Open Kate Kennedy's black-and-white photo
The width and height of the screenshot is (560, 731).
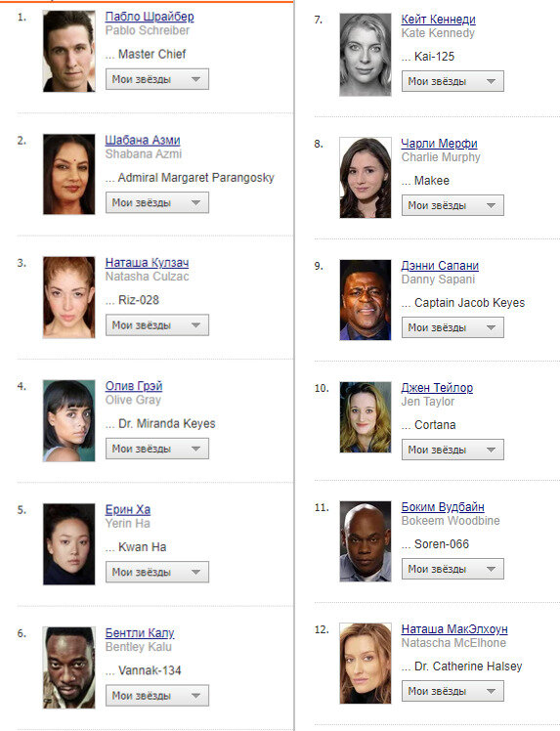click(x=366, y=55)
